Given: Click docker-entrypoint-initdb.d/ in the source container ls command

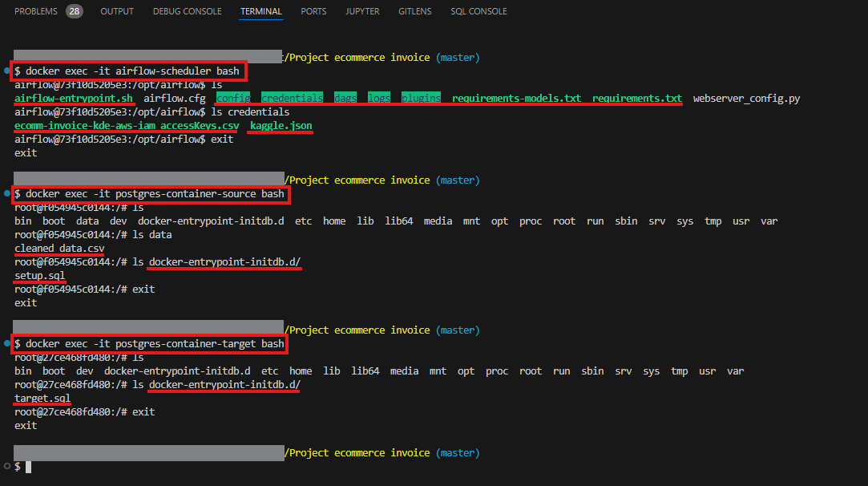Looking at the screenshot, I should [224, 261].
